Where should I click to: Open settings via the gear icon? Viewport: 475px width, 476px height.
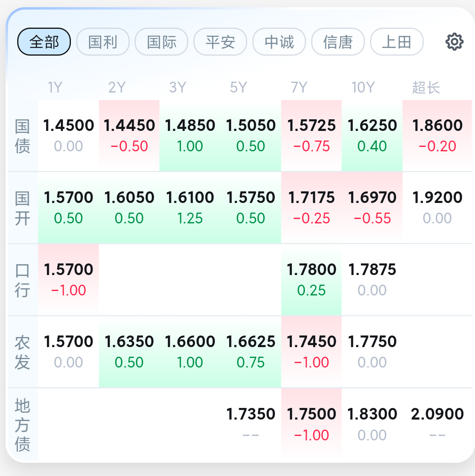454,42
